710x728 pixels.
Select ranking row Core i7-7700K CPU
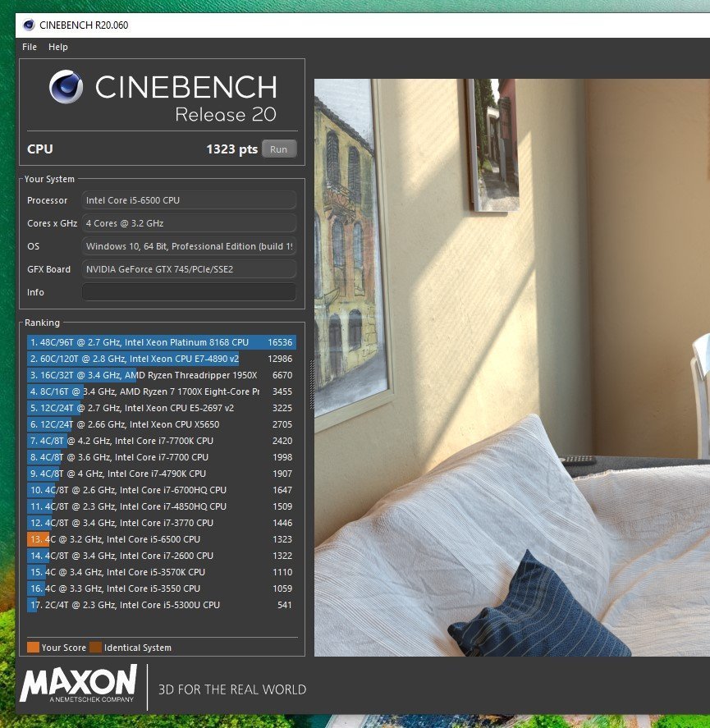162,441
